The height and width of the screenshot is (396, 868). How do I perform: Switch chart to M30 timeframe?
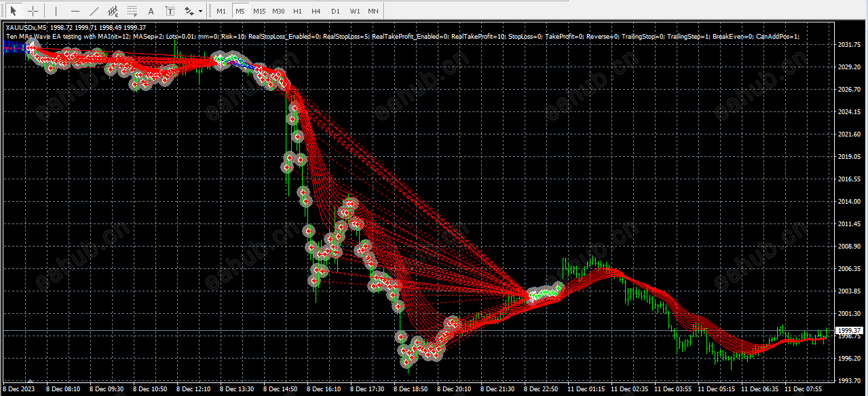click(x=278, y=12)
